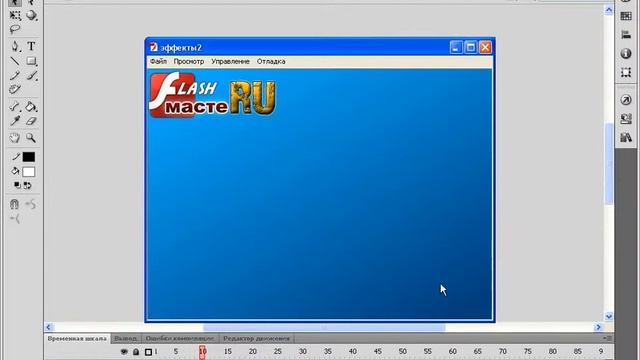The height and width of the screenshot is (360, 640).
Task: Switch to the Редактор движения tab
Action: (x=256, y=339)
